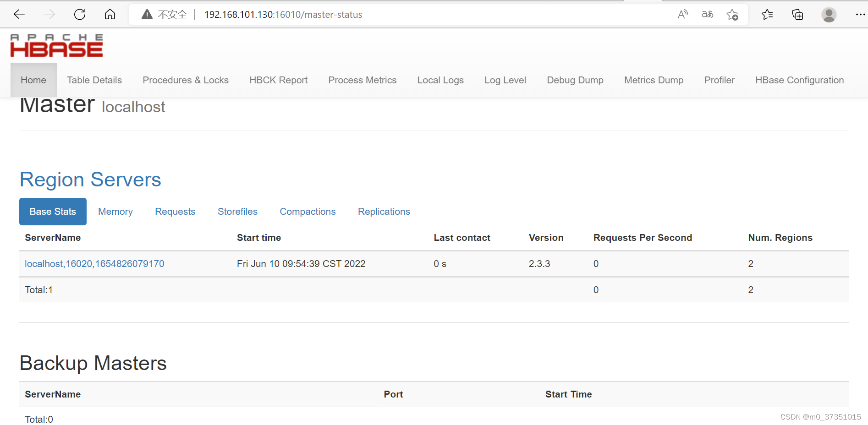The height and width of the screenshot is (425, 868).
Task: Open the translate tool icon
Action: 707,14
